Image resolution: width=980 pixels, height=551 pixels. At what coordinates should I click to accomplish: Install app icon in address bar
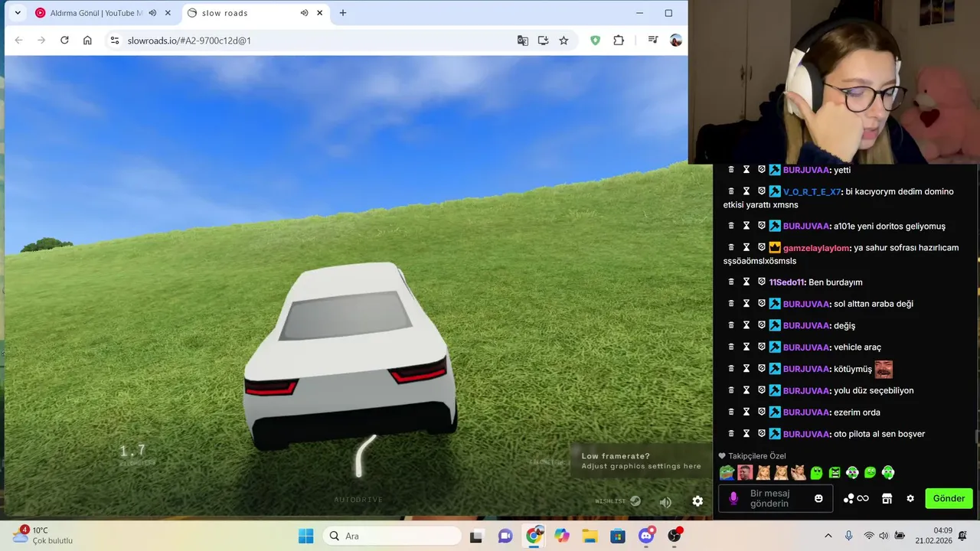543,41
